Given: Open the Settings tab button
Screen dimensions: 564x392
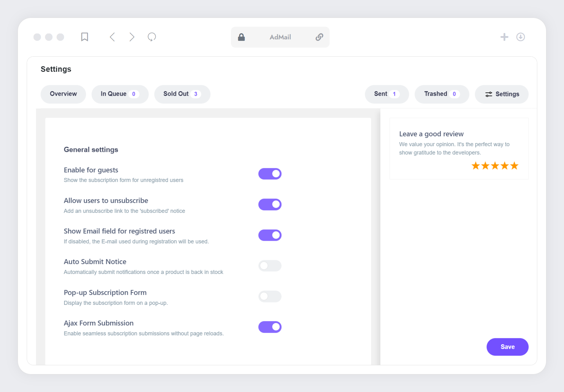Looking at the screenshot, I should point(501,94).
